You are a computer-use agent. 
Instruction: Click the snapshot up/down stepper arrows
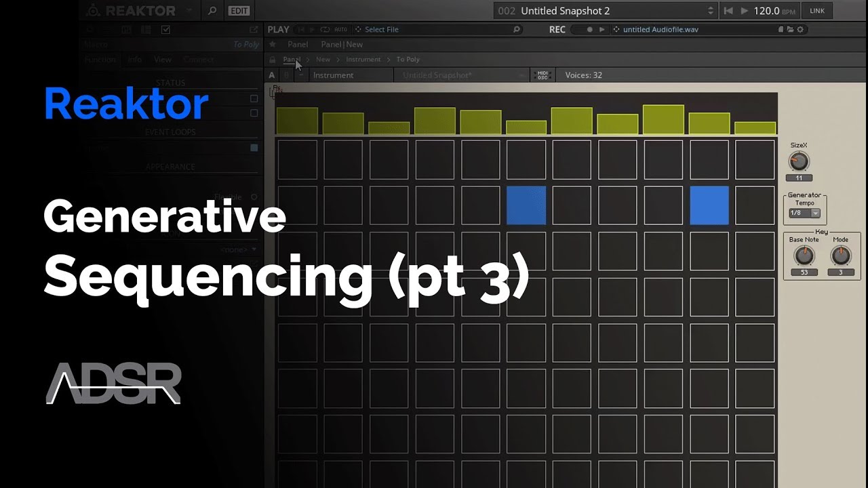[710, 10]
